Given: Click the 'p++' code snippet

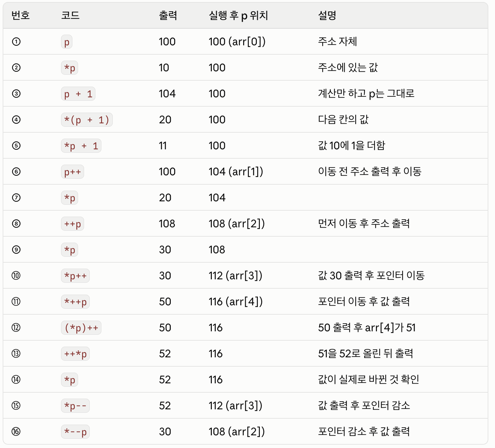Looking at the screenshot, I should pos(72,172).
